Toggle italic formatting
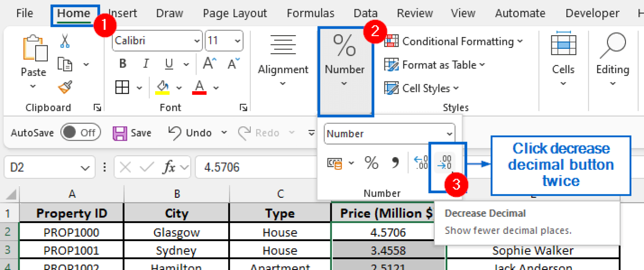The height and width of the screenshot is (270, 644). point(145,63)
